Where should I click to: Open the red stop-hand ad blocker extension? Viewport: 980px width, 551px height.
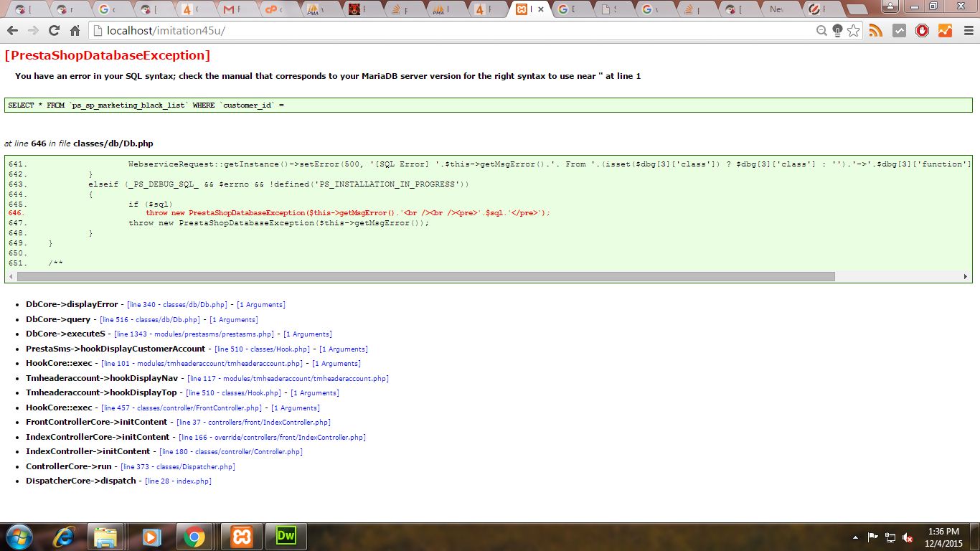[x=922, y=31]
